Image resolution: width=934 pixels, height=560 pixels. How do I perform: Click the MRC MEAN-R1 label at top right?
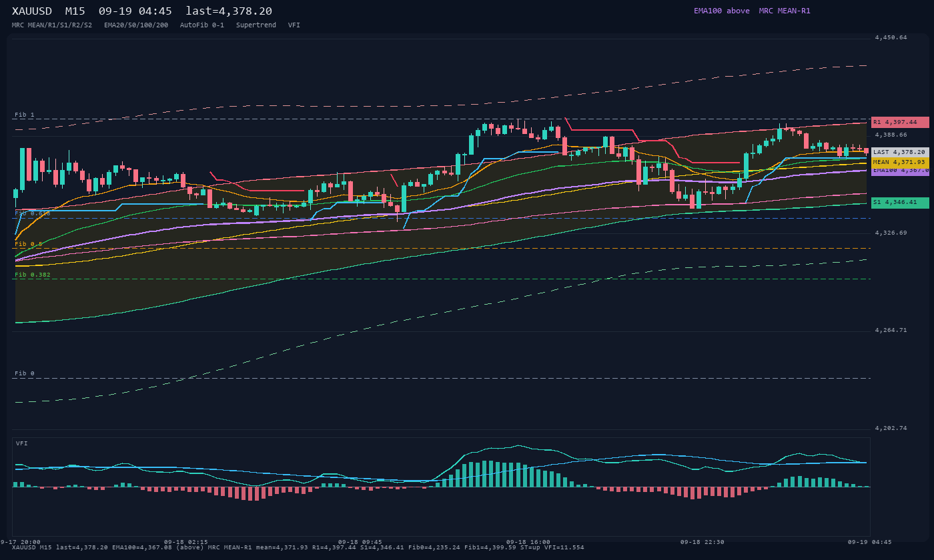click(x=785, y=11)
